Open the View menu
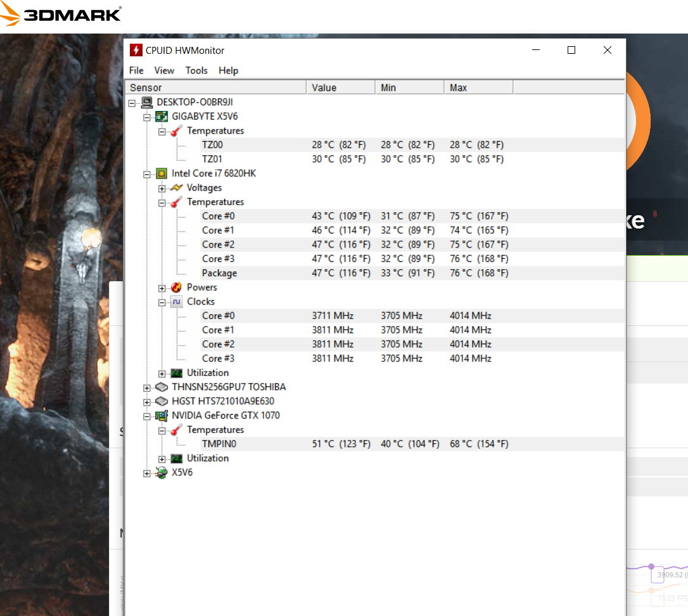This screenshot has height=616, width=688. [x=164, y=70]
